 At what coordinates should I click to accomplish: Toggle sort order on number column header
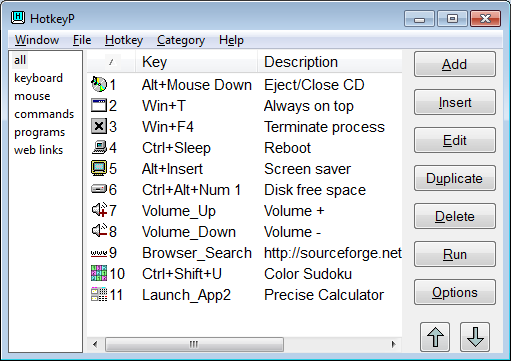click(x=111, y=62)
